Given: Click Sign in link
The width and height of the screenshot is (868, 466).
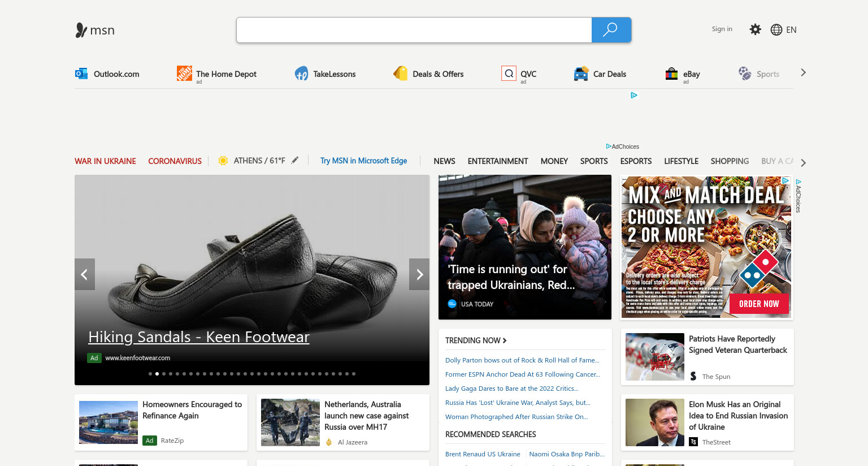Looking at the screenshot, I should [722, 29].
